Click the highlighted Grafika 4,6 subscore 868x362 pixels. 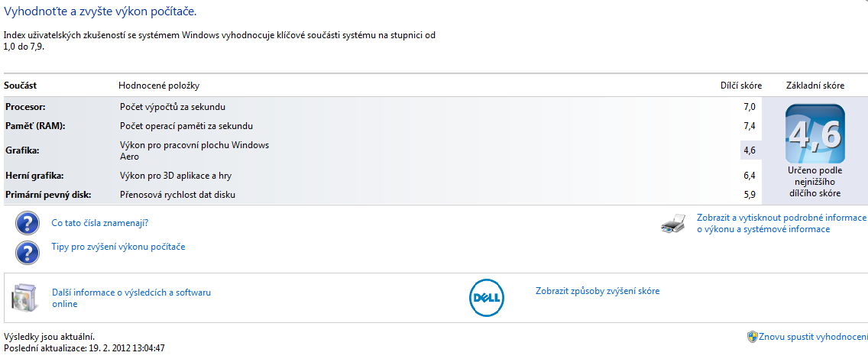tap(750, 150)
